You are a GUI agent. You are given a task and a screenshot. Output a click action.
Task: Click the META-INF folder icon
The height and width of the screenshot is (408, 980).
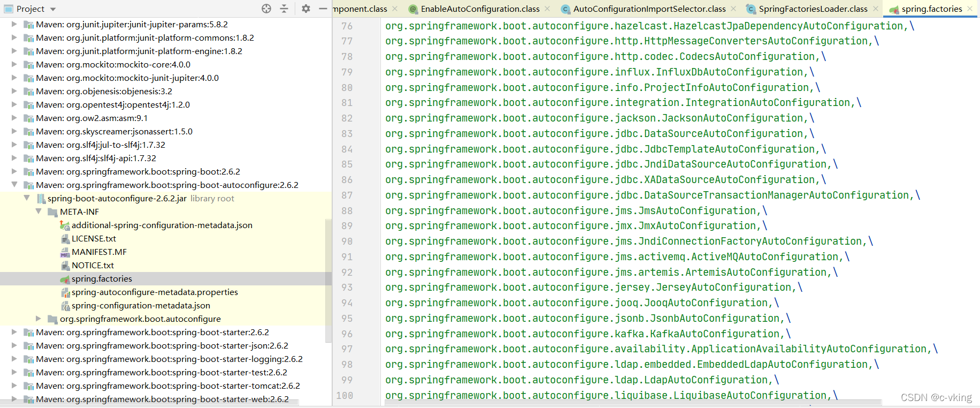click(52, 212)
